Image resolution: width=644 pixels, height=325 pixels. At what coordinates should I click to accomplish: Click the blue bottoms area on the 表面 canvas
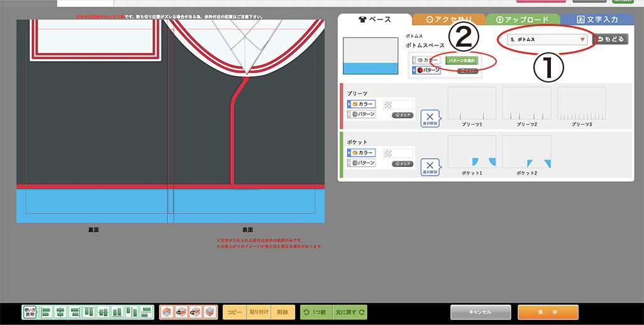coord(248,206)
